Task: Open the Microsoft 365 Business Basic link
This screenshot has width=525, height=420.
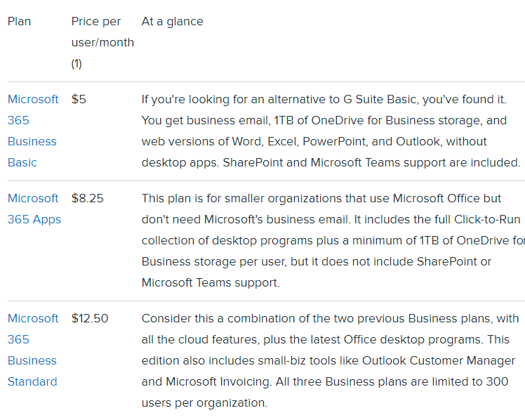Action: click(33, 131)
